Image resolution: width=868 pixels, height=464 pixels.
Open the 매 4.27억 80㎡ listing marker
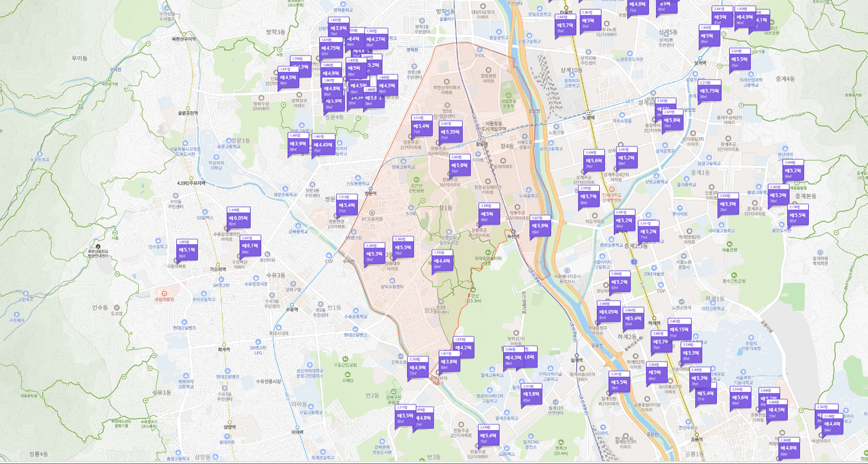pos(375,39)
